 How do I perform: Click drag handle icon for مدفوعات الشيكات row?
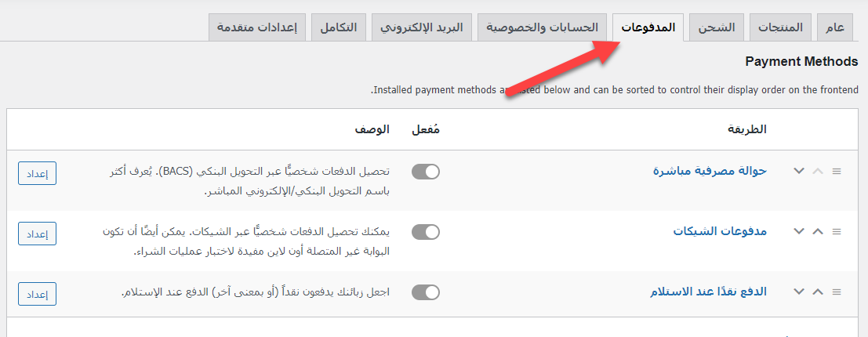tap(837, 232)
